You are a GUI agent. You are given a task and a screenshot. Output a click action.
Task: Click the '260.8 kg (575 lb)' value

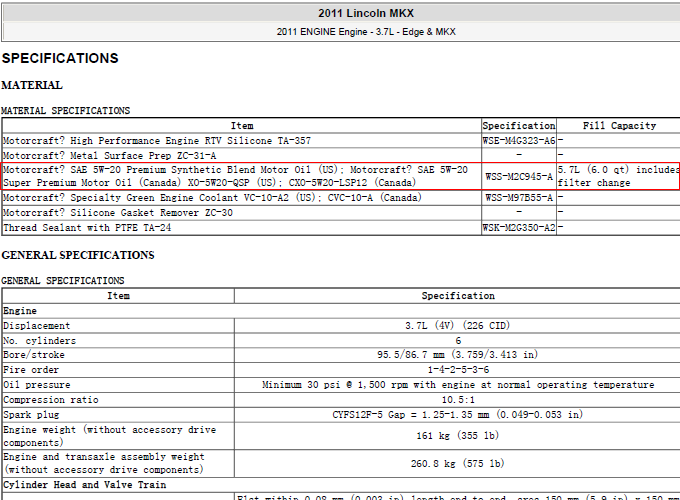[458, 464]
